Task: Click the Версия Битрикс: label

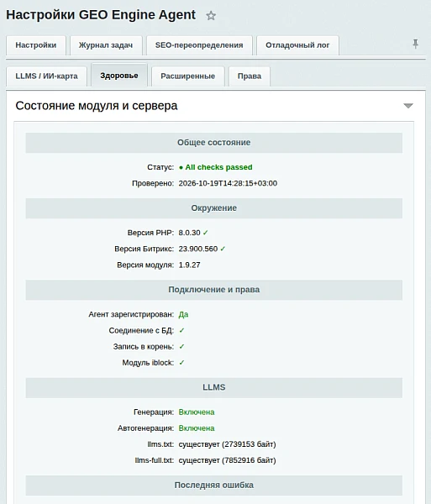Action: (144, 249)
